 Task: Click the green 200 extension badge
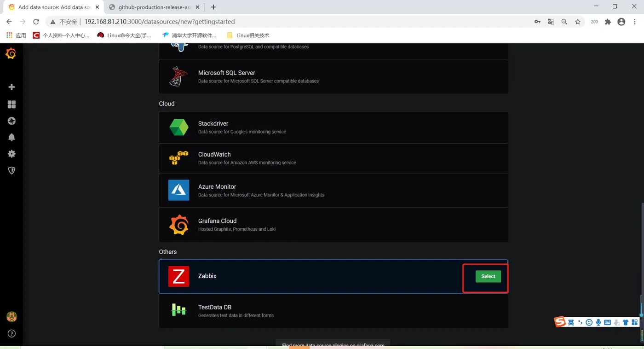594,22
